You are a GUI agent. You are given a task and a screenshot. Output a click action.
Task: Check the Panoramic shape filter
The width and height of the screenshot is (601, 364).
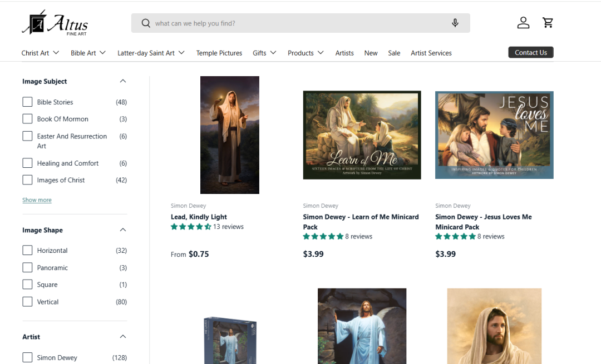[27, 267]
